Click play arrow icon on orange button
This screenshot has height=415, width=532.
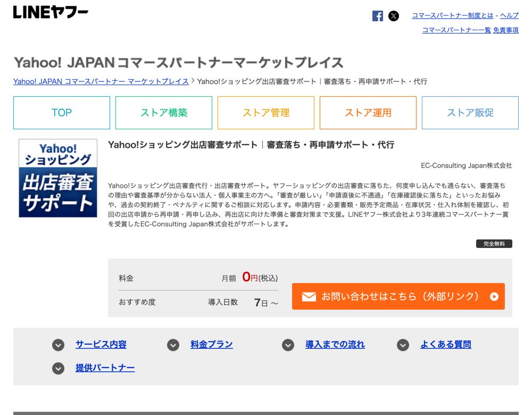(494, 296)
